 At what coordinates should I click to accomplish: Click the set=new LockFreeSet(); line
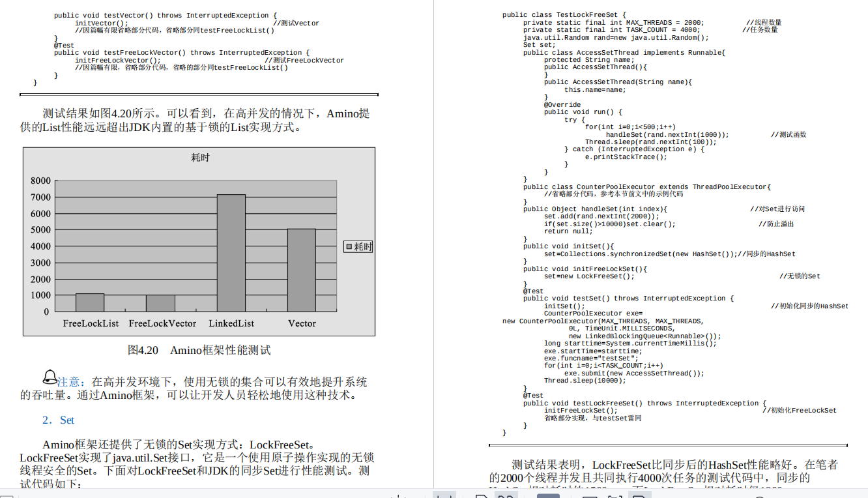pyautogui.click(x=589, y=276)
